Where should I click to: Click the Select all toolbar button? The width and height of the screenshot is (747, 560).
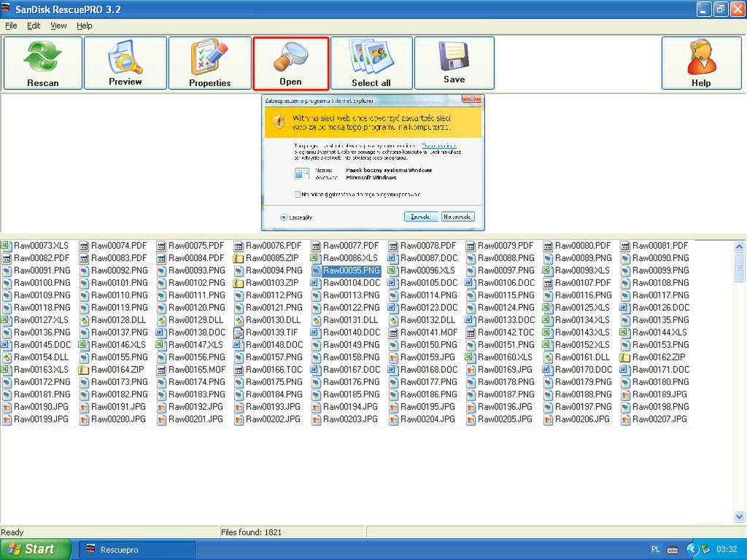point(371,63)
